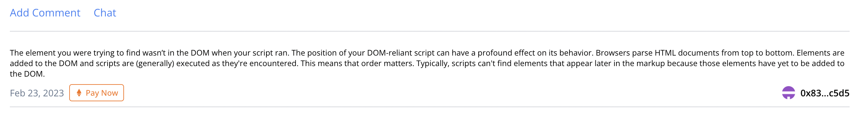Viewport: 868px width, 121px height.
Task: Switch to the Chat link
Action: tap(105, 13)
